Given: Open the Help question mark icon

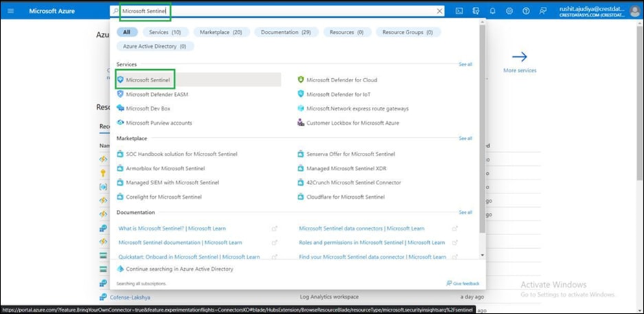Looking at the screenshot, I should pos(526,11).
